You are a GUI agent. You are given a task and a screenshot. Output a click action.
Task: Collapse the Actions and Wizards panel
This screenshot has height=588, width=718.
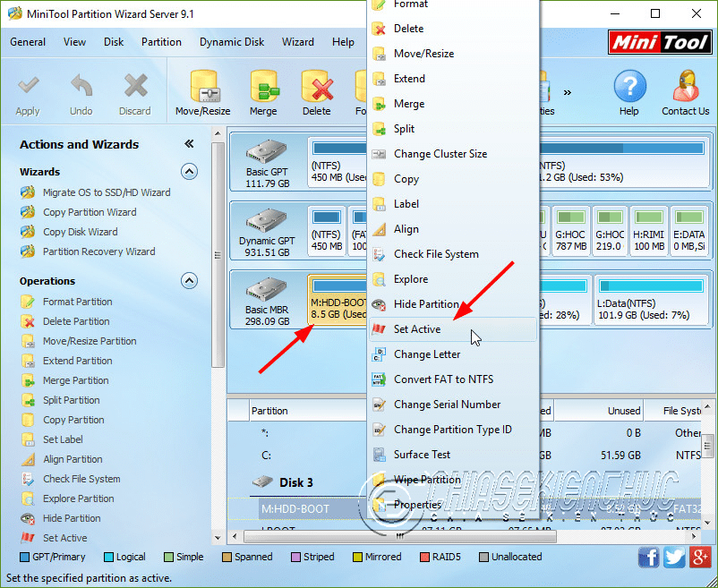(189, 144)
